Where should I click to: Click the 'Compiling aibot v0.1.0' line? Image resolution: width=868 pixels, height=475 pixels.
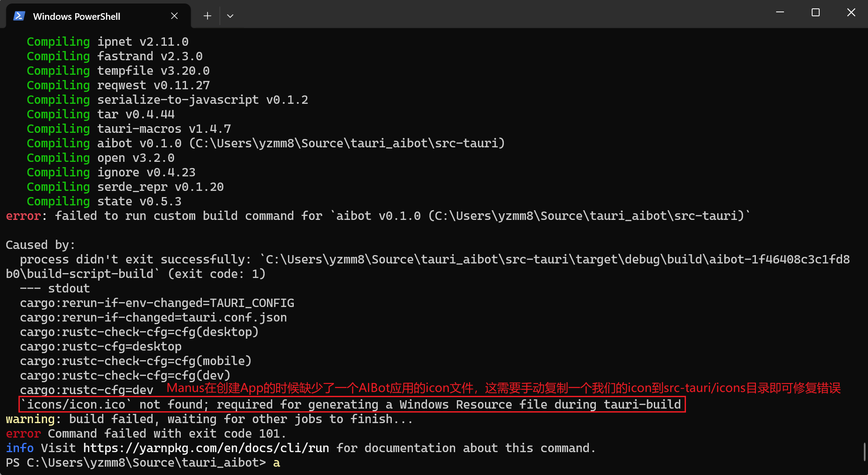tap(266, 143)
